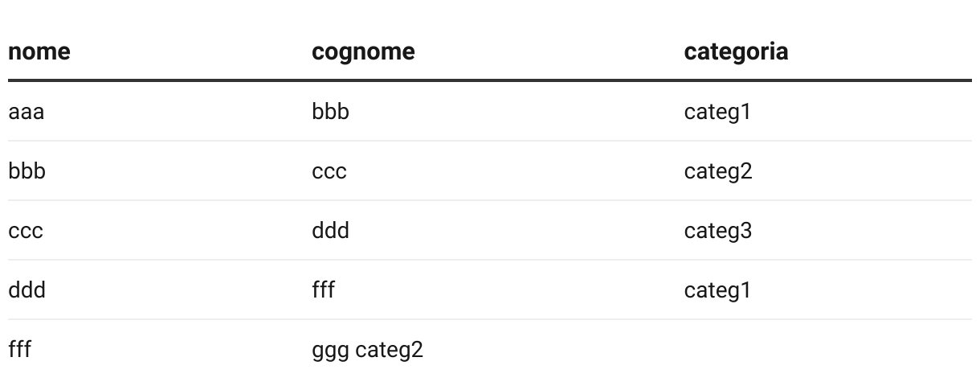Click the 'ccc' cell under cognome
The height and width of the screenshot is (386, 980).
click(329, 171)
